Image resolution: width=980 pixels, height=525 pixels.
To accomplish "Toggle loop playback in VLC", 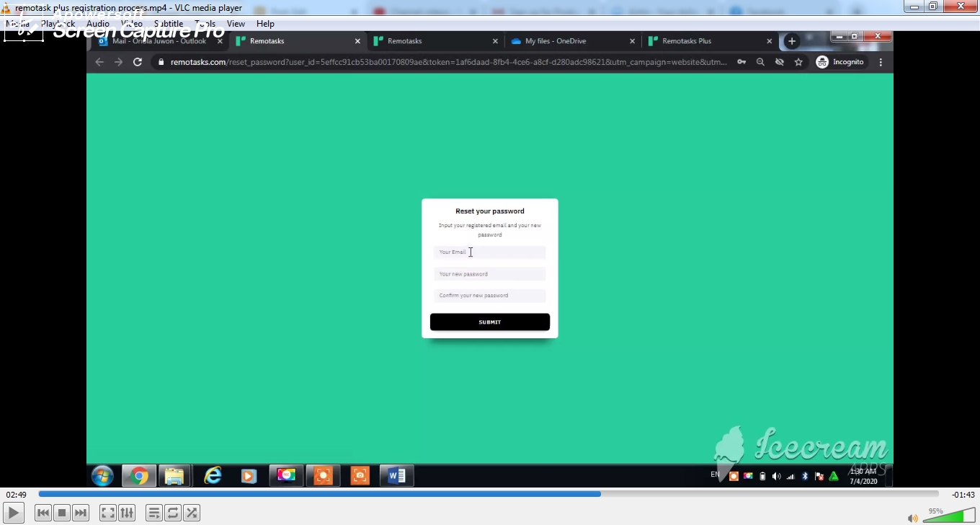I will (x=173, y=512).
